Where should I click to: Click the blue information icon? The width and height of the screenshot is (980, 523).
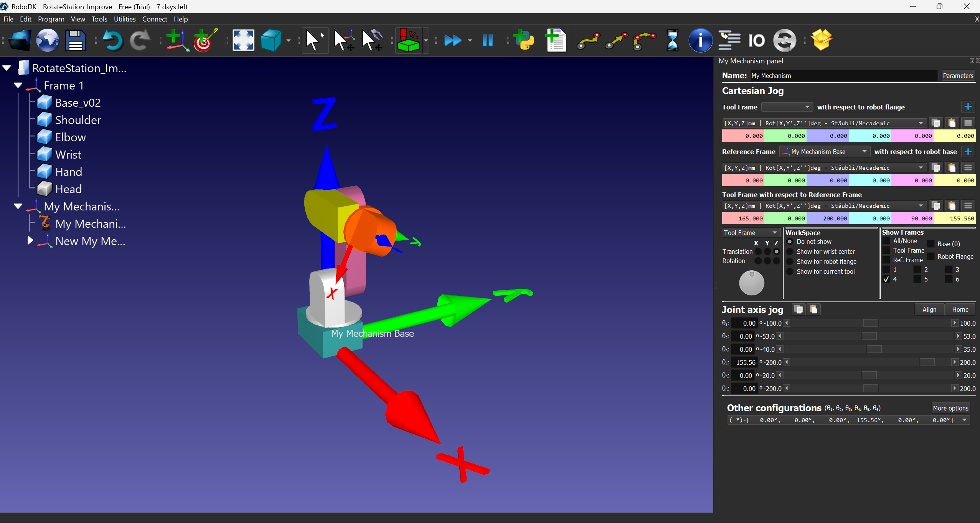click(x=700, y=40)
